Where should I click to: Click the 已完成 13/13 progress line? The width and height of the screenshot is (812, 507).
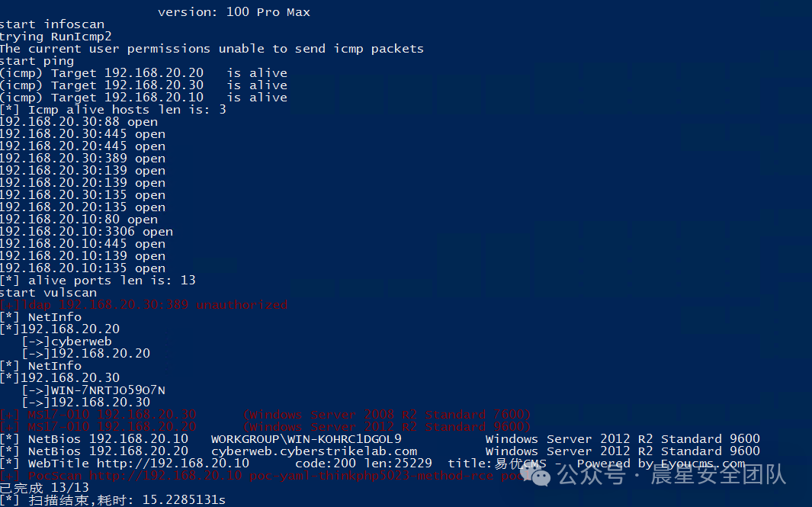44,488
